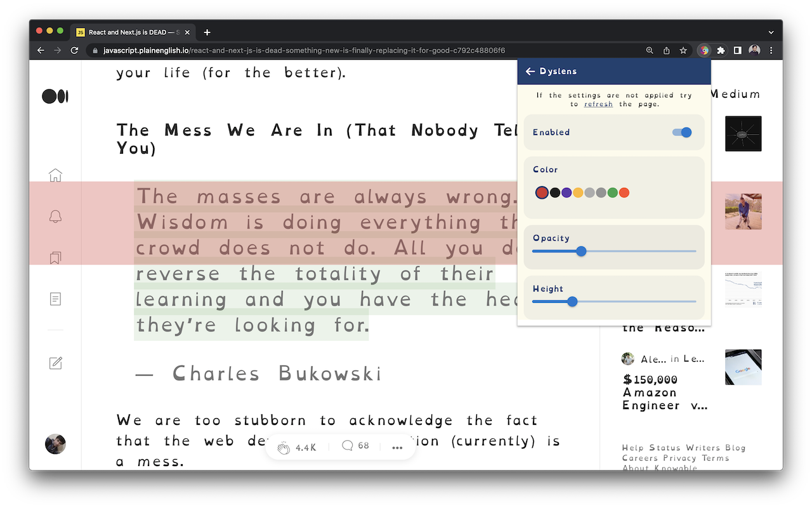Open the Home icon in the sidebar
This screenshot has width=812, height=508.
click(x=55, y=175)
